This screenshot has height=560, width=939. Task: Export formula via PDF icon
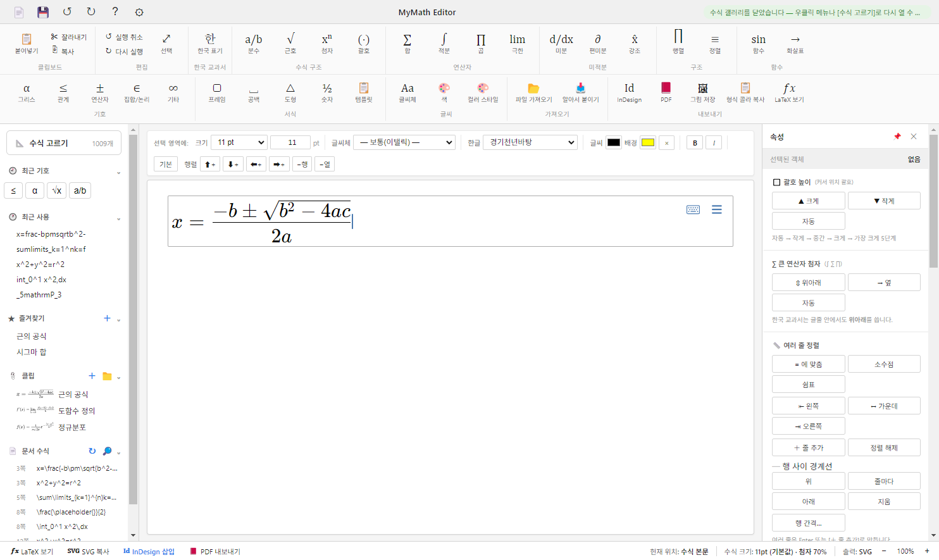(666, 92)
